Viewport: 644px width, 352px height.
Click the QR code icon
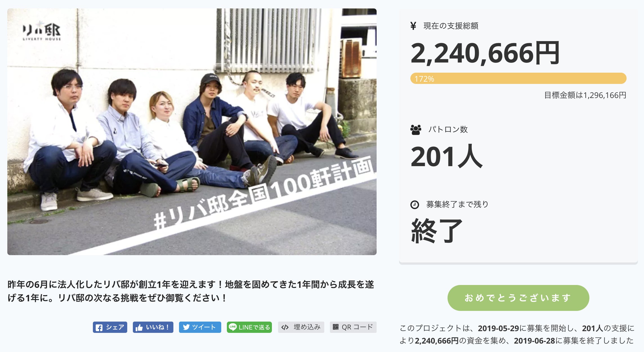[336, 327]
